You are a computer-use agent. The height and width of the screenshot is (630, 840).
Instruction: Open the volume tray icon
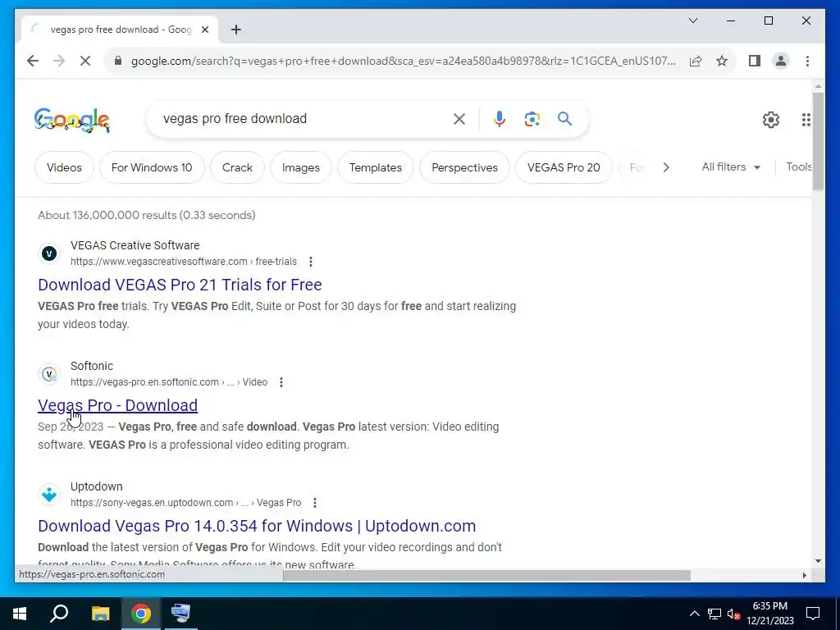coord(734,614)
